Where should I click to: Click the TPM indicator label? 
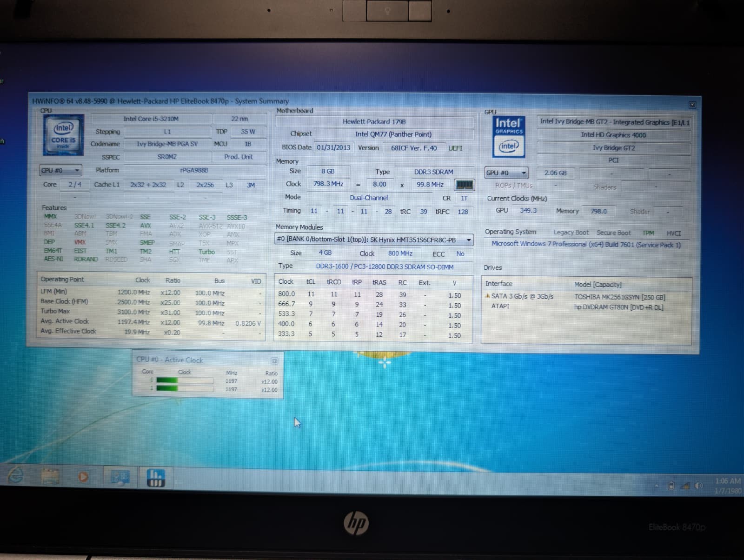(648, 233)
